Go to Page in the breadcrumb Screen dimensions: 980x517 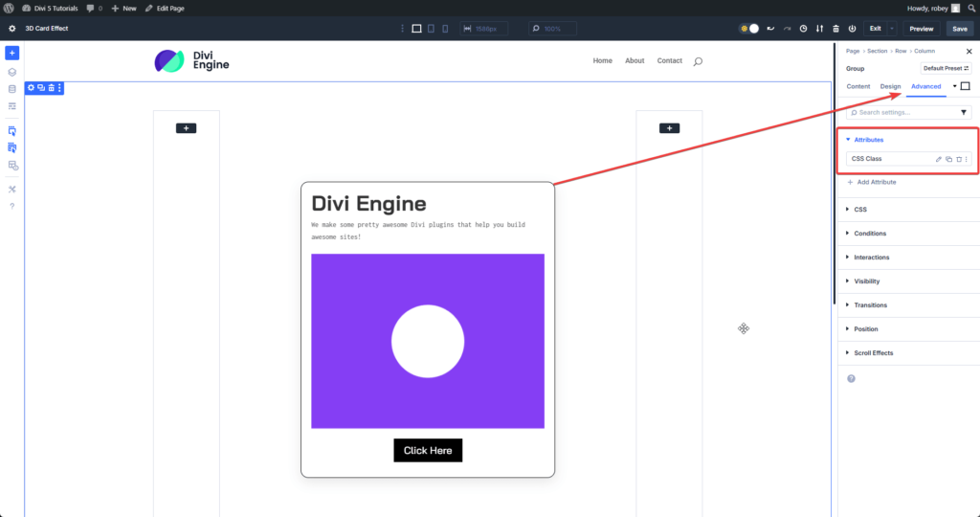coord(853,51)
